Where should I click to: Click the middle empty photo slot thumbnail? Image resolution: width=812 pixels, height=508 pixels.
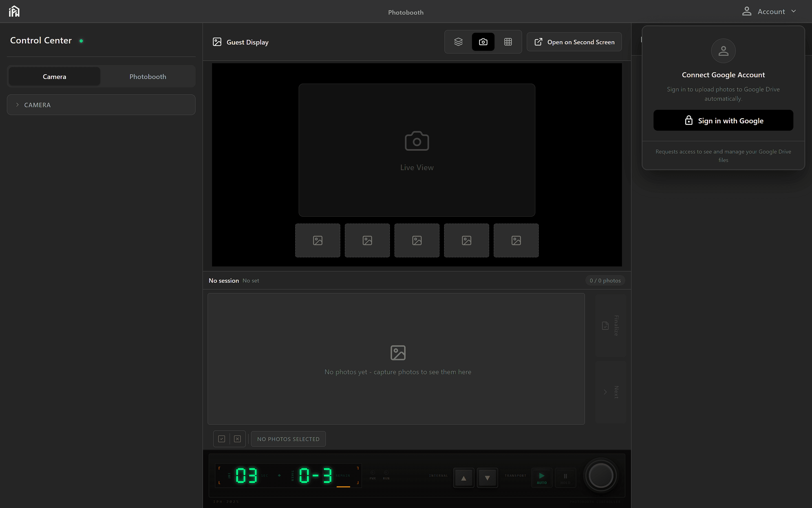(x=417, y=240)
